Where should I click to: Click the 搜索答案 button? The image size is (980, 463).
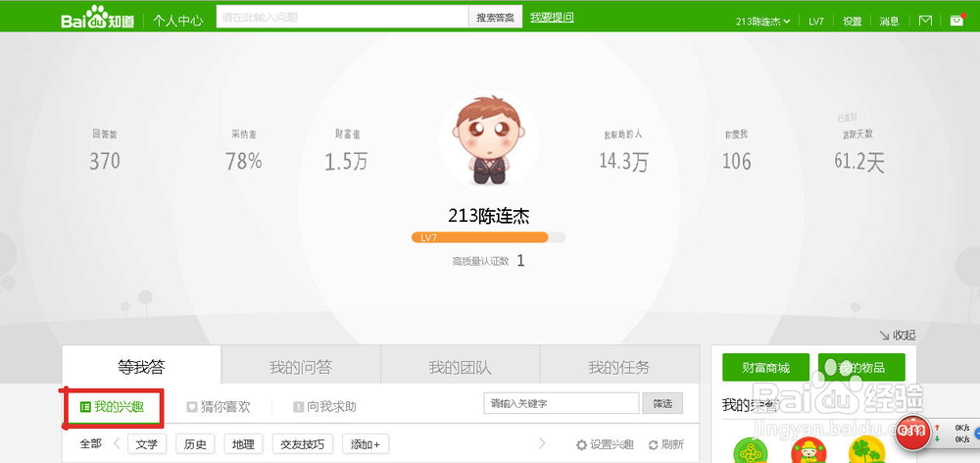click(496, 17)
